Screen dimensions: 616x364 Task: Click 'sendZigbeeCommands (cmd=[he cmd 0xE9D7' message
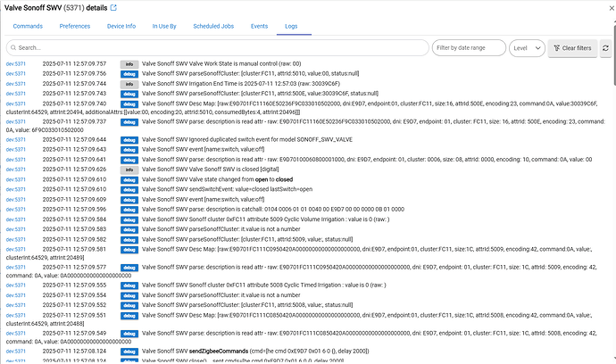tap(255, 351)
